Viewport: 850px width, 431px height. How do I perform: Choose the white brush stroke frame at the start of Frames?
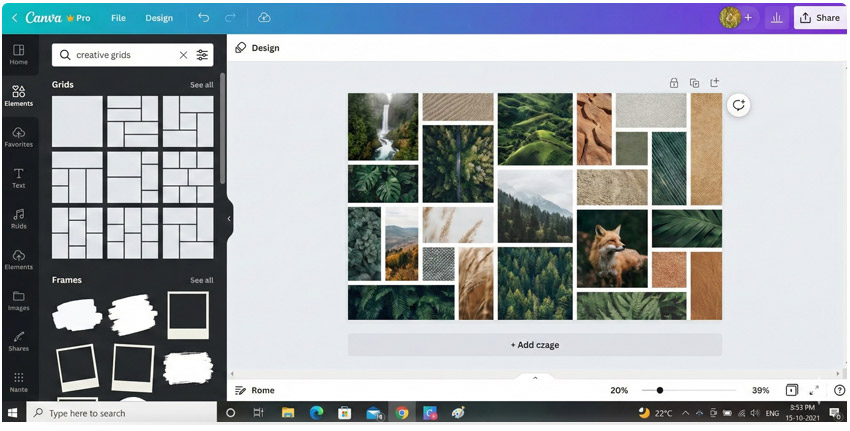77,314
